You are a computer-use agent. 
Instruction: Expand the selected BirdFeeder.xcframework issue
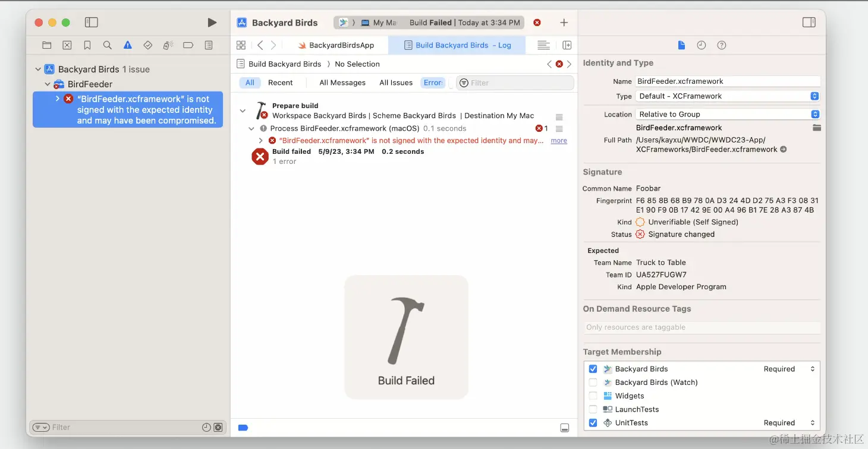(57, 99)
